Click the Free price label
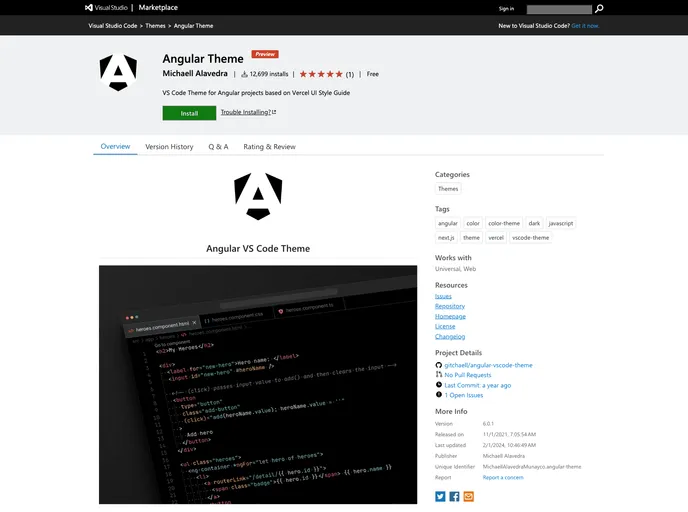 (x=373, y=74)
